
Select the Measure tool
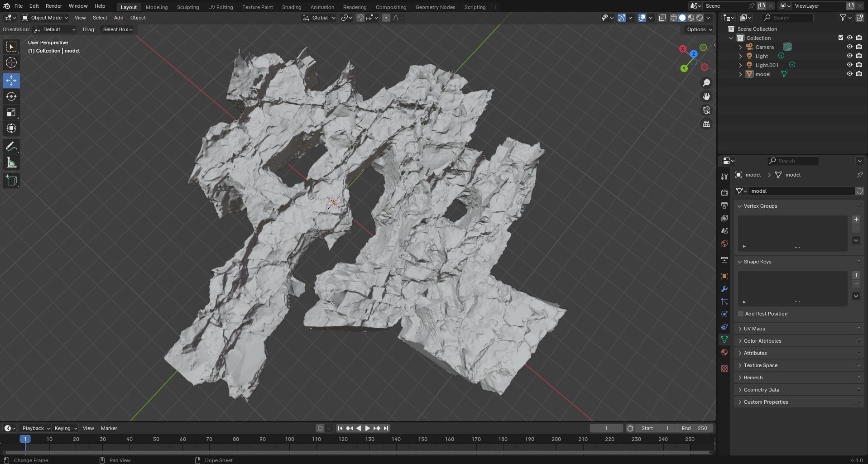11,163
